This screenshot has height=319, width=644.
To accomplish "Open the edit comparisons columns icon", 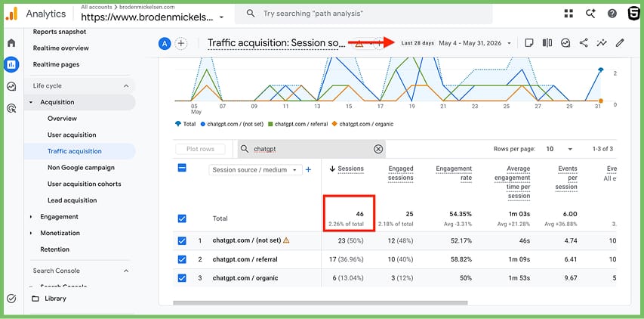I will pyautogui.click(x=547, y=43).
